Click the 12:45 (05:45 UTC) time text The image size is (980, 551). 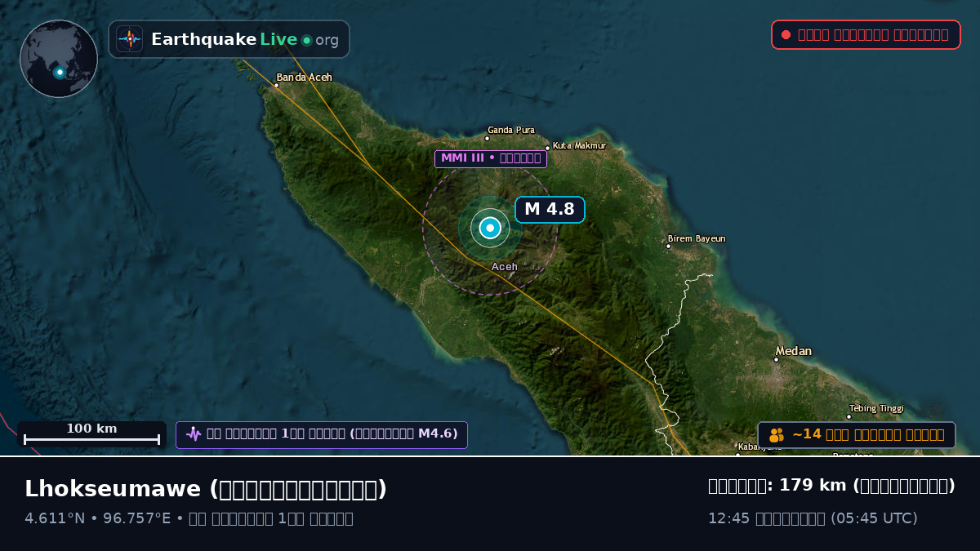pos(813,518)
